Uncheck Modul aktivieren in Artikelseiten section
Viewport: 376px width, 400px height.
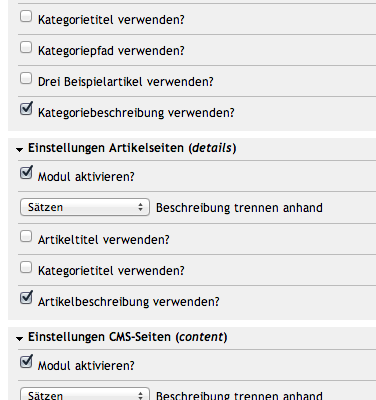[x=26, y=172]
